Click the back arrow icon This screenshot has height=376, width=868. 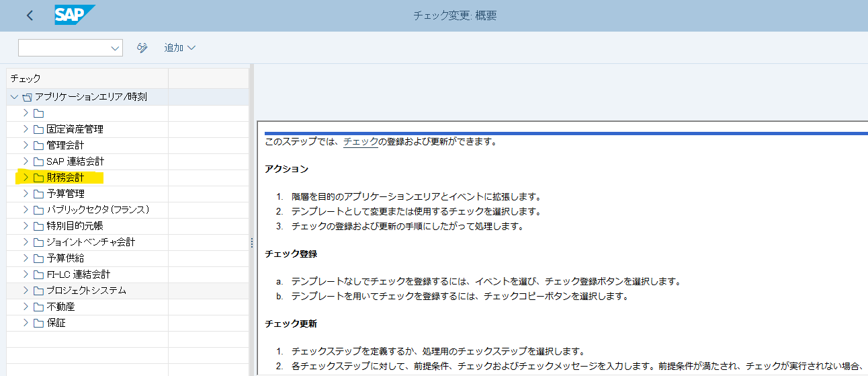click(x=29, y=15)
